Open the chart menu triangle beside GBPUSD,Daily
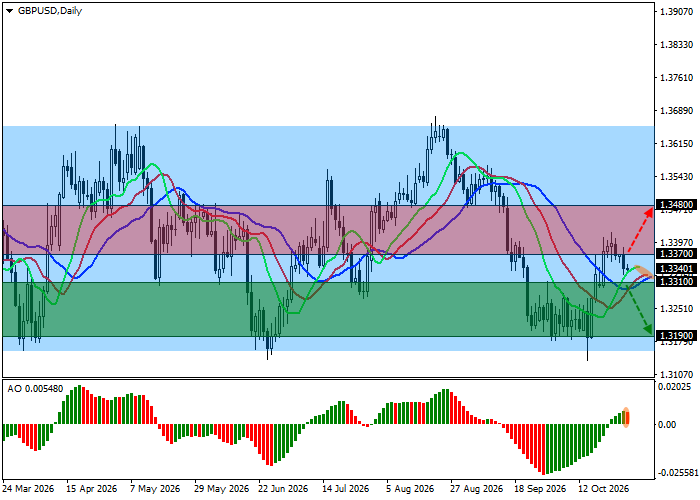The height and width of the screenshot is (500, 700). coord(9,11)
